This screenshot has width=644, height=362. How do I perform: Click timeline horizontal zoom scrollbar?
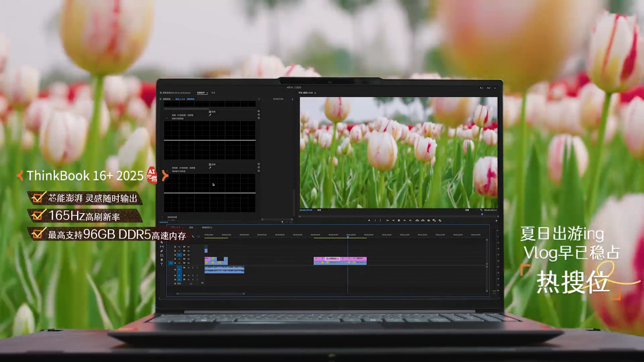(x=210, y=294)
